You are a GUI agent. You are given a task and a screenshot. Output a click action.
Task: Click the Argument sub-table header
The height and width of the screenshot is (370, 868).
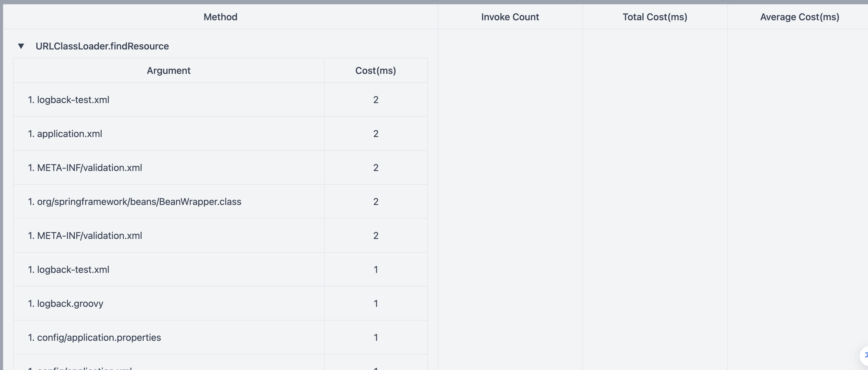[x=168, y=71]
